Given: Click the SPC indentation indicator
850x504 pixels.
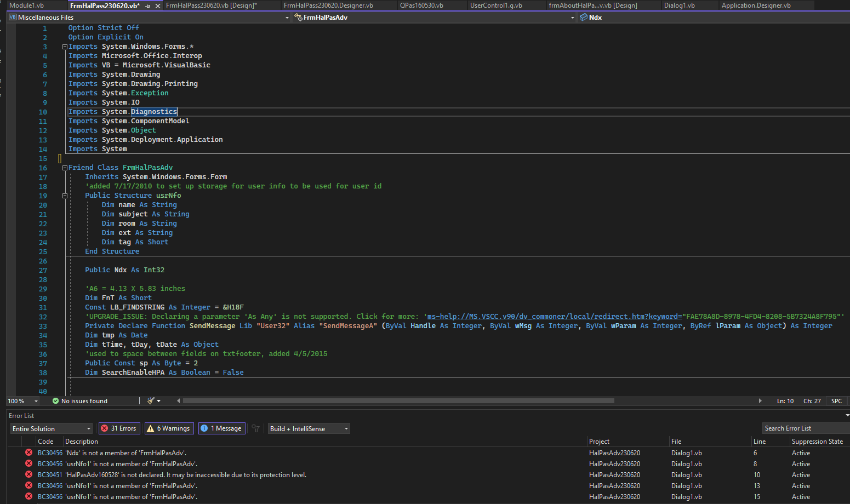Looking at the screenshot, I should (x=836, y=401).
